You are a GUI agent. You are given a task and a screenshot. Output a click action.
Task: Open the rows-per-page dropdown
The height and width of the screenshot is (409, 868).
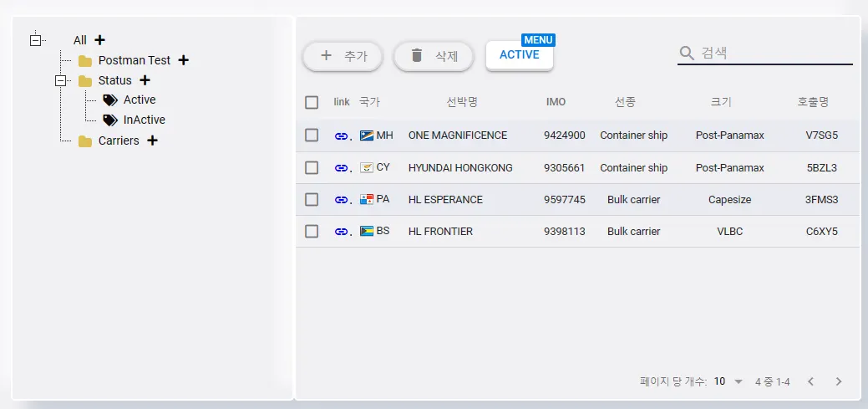[x=728, y=381]
